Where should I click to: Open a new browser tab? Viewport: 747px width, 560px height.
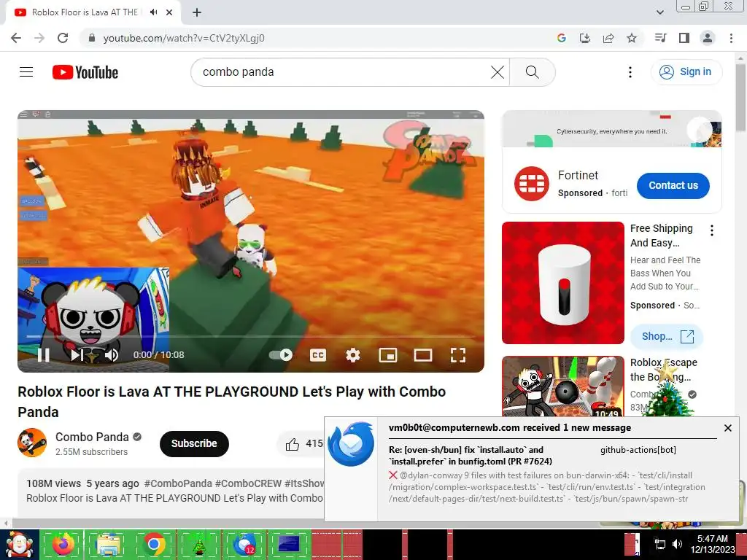(x=197, y=12)
